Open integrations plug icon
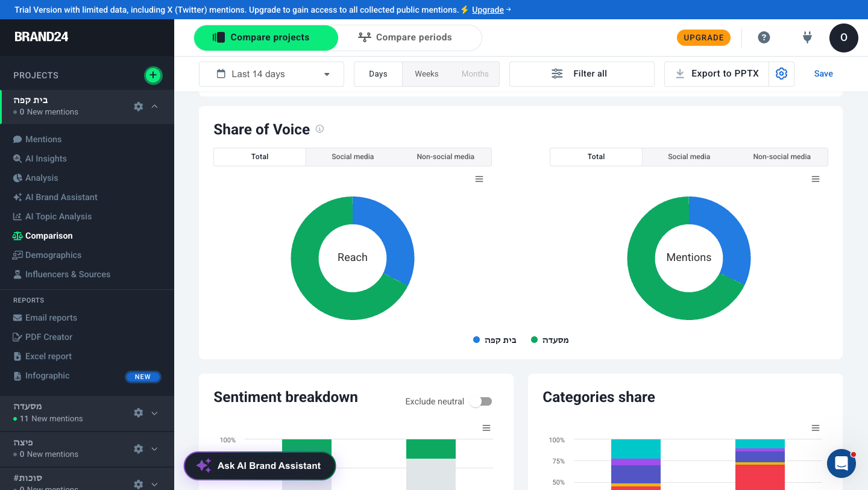 click(808, 37)
